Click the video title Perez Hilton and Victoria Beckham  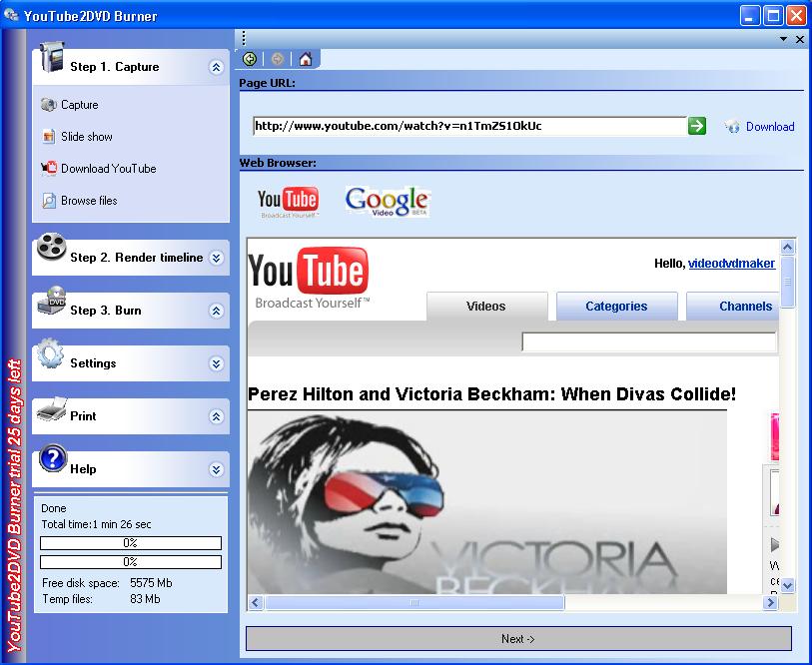[492, 394]
